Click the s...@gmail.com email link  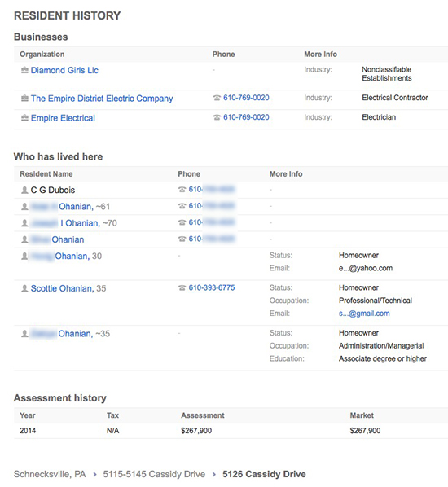click(364, 314)
